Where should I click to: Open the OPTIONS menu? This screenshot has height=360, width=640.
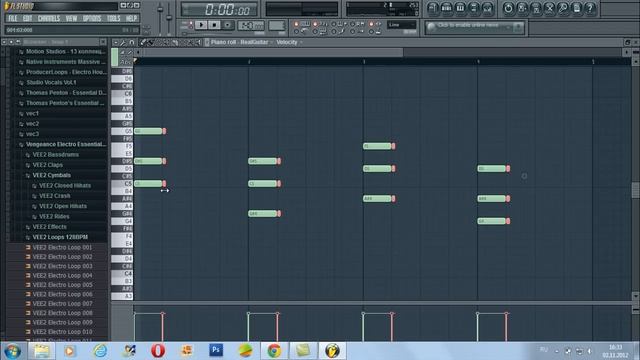(x=92, y=18)
